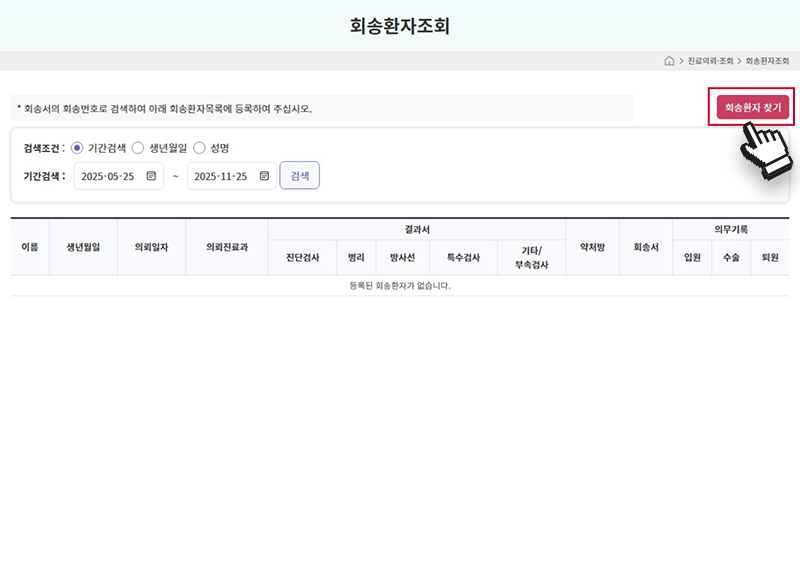Viewport: 800px width, 580px height.
Task: Click the 이름 column header
Action: click(x=30, y=246)
